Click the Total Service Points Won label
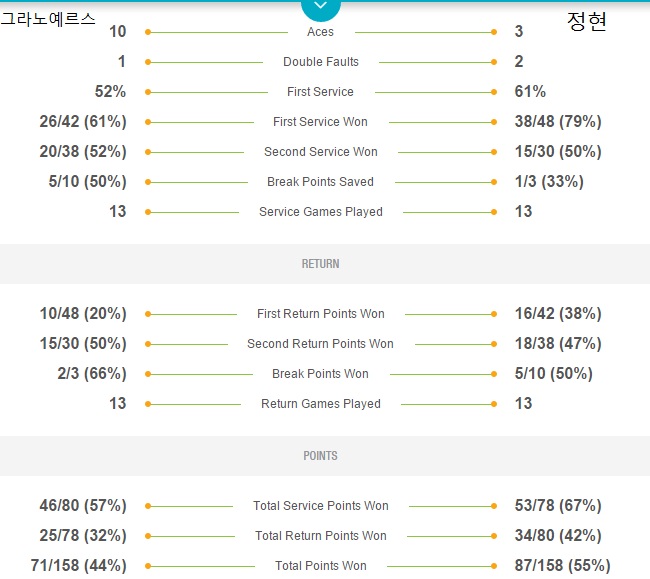Image resolution: width=650 pixels, height=579 pixels. tap(321, 506)
